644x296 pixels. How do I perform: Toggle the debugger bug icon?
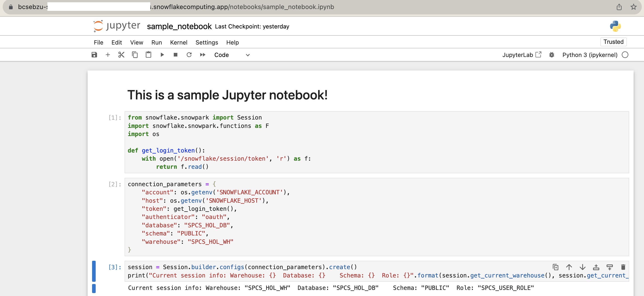552,55
